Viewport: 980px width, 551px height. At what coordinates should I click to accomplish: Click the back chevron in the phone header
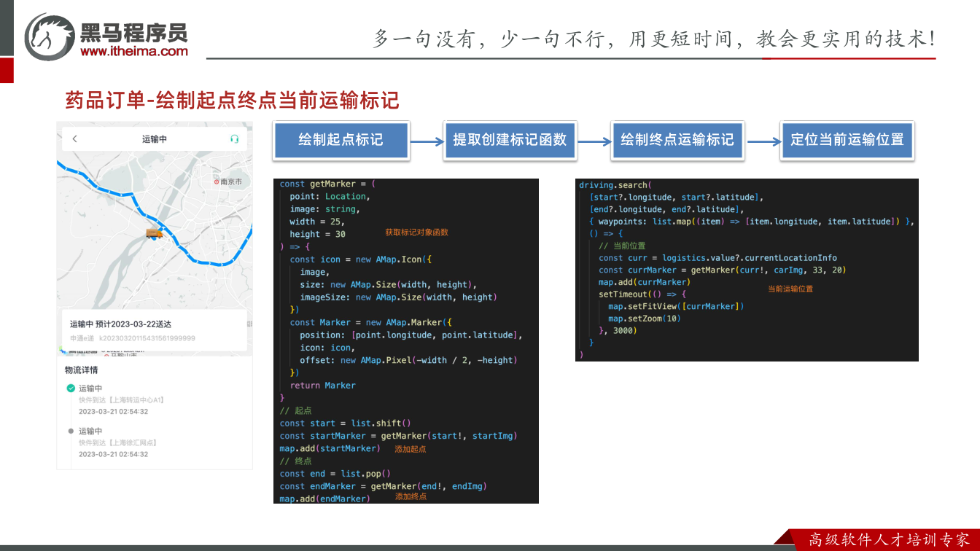pyautogui.click(x=74, y=139)
